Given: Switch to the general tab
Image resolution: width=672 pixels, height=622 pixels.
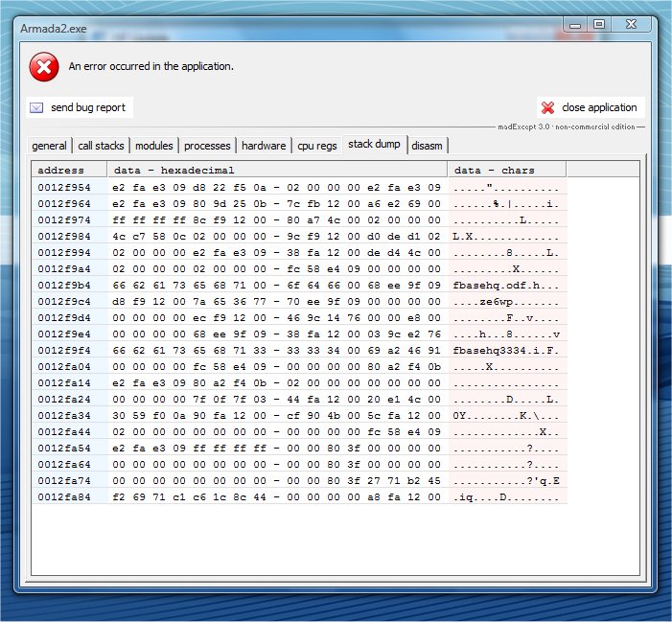Looking at the screenshot, I should tap(49, 146).
